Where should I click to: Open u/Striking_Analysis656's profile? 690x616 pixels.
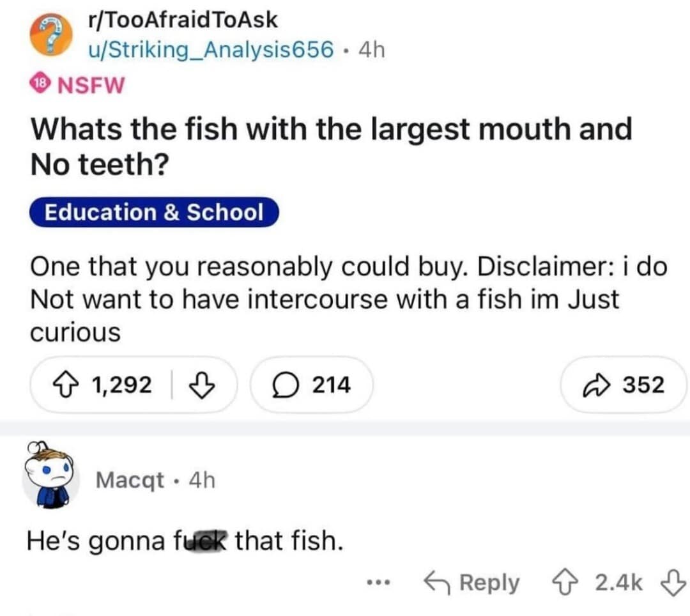click(211, 49)
